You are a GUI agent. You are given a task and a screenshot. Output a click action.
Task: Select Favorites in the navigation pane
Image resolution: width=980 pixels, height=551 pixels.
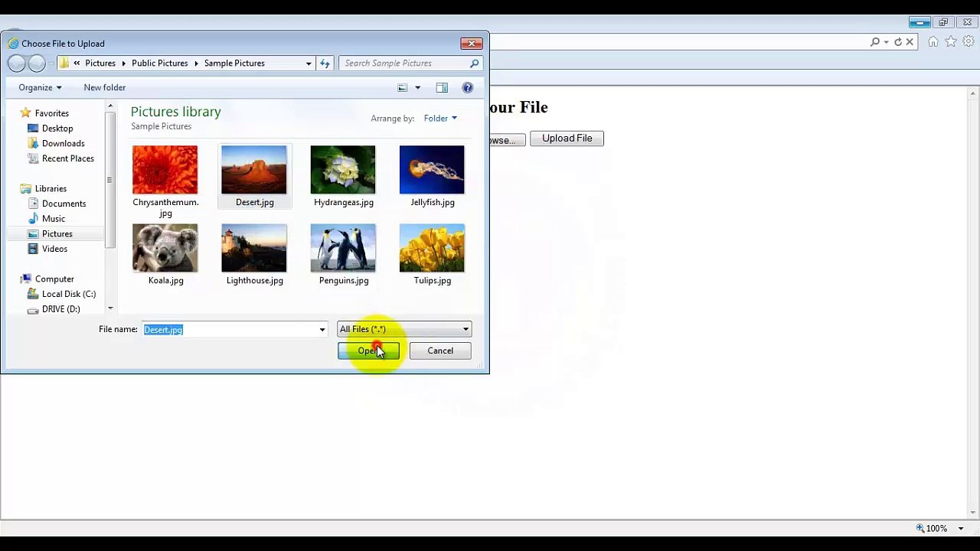(x=51, y=113)
